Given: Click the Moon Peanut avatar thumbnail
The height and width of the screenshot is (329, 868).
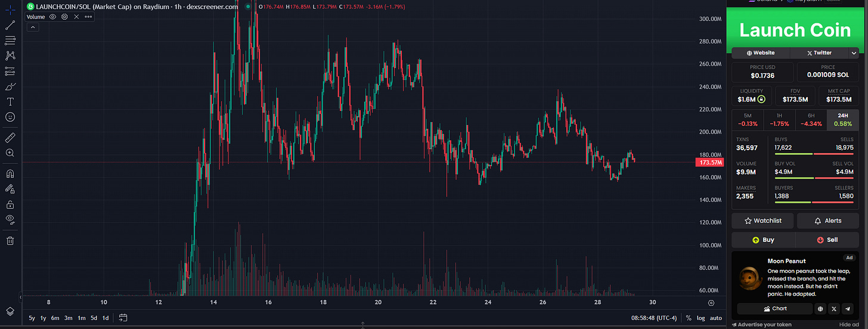Looking at the screenshot, I should (x=749, y=278).
